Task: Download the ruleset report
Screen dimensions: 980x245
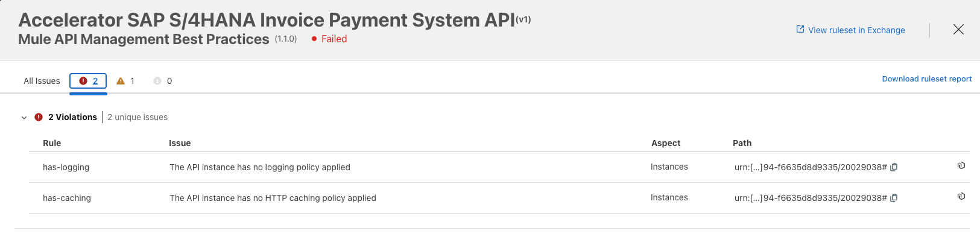Action: coord(926,79)
